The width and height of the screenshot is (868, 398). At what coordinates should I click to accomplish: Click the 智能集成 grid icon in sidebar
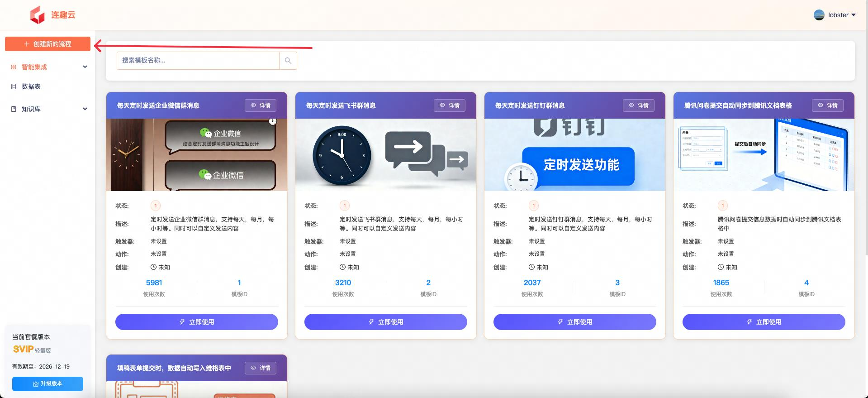coord(14,67)
